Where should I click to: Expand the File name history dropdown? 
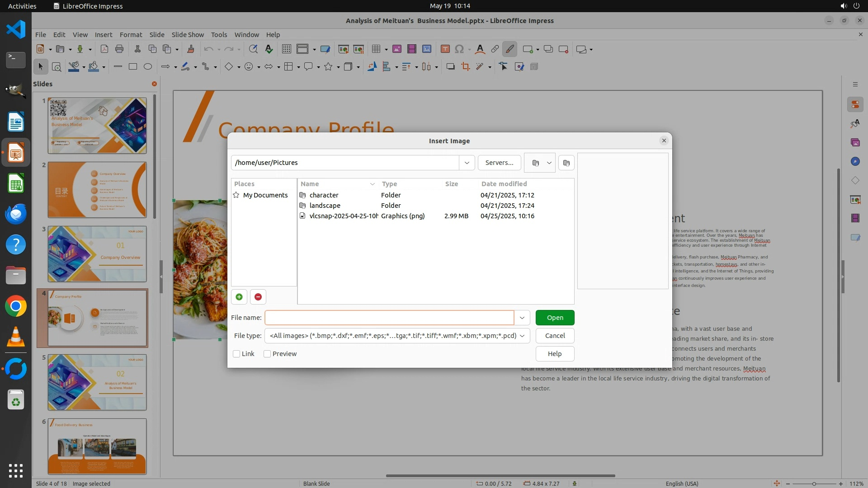pos(522,318)
